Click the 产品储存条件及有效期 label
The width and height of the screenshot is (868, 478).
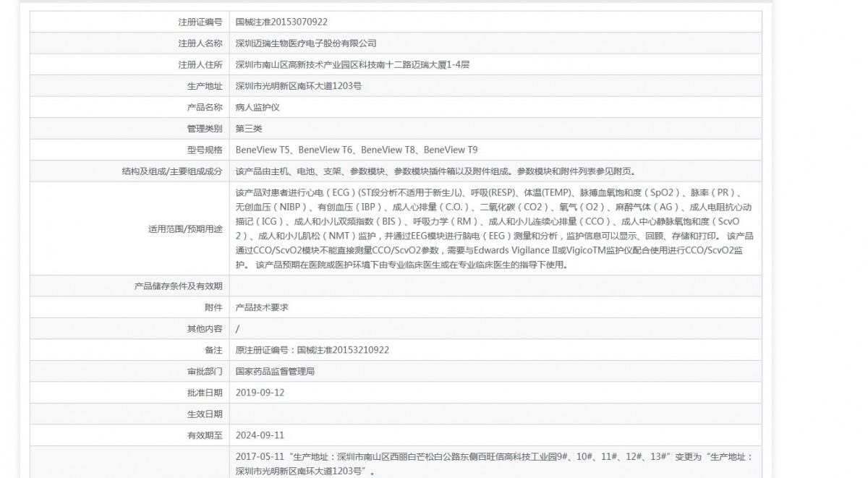(x=179, y=286)
